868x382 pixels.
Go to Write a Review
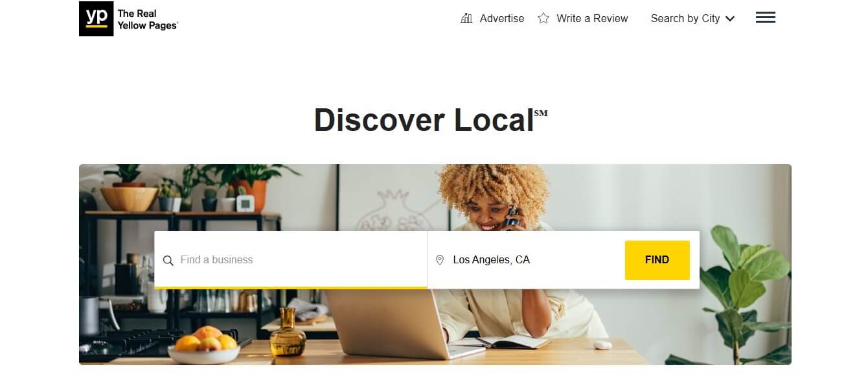tap(593, 18)
